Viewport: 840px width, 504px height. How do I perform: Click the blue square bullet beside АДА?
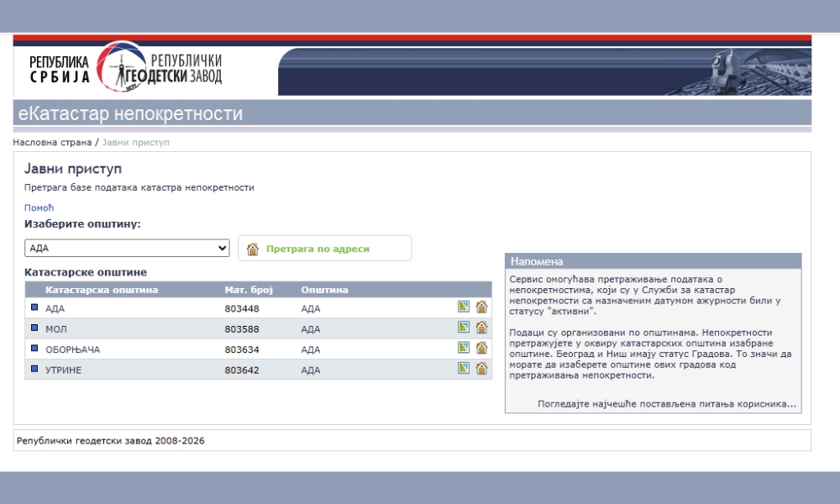(x=34, y=307)
